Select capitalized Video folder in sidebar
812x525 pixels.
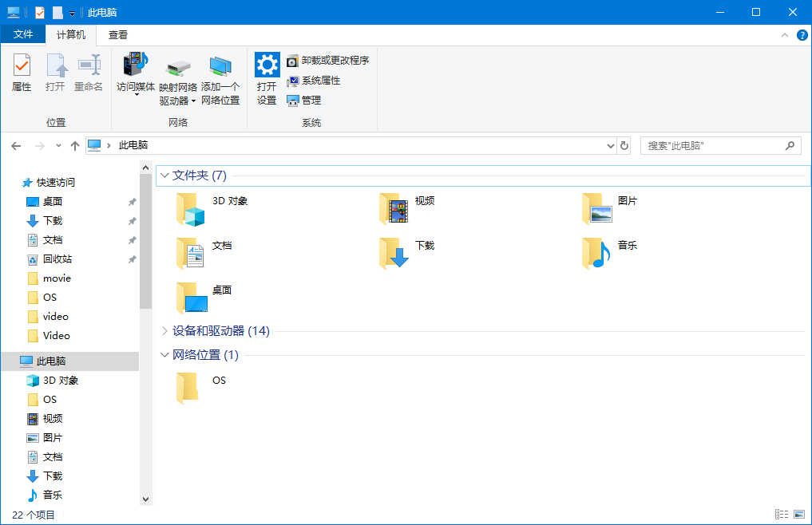pos(56,335)
